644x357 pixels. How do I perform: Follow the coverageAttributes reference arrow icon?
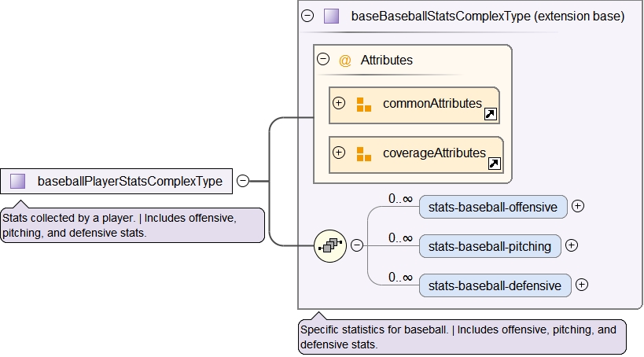(x=495, y=164)
